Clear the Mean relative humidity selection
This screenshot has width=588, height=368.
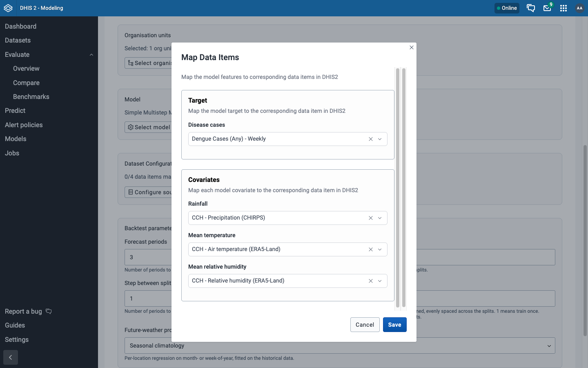tap(371, 281)
